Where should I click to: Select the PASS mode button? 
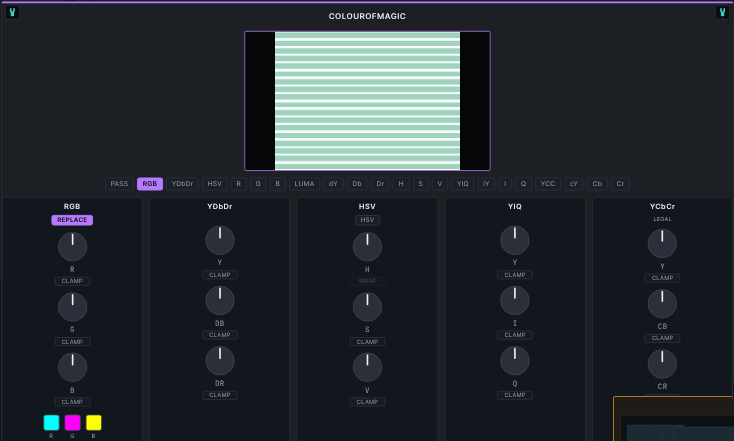coord(119,184)
